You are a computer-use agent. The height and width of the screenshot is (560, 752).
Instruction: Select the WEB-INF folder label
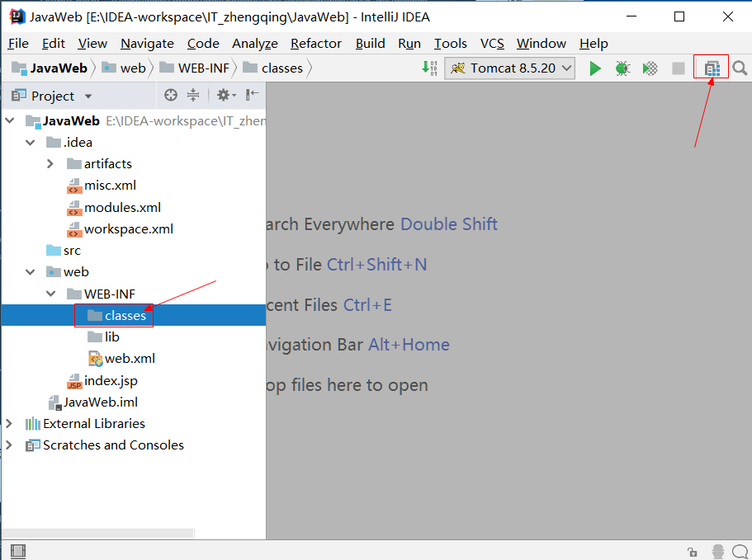pyautogui.click(x=110, y=294)
